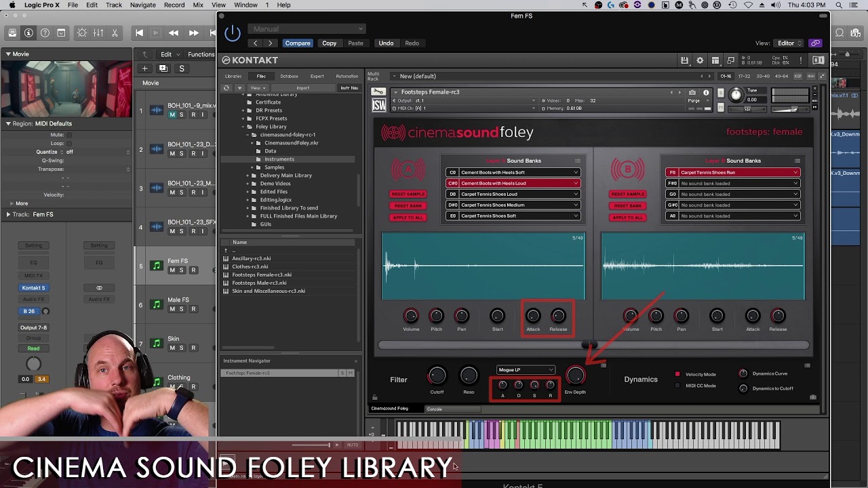Open Kontakt options gear icon

700,60
